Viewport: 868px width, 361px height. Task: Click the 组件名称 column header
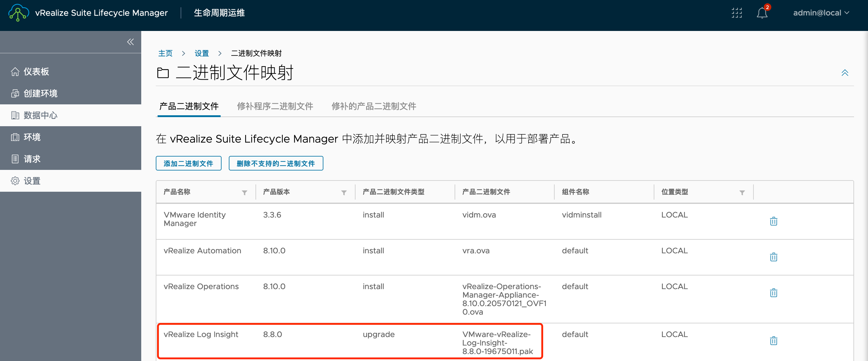[x=575, y=192]
